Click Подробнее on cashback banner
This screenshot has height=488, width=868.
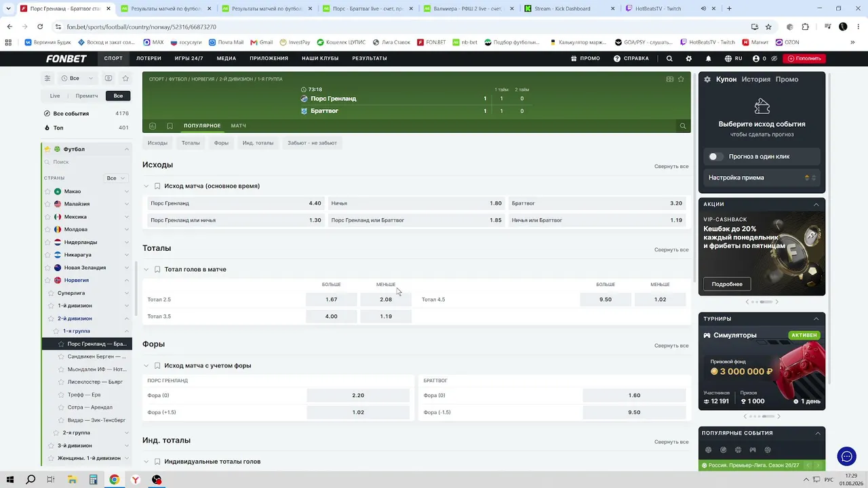727,284
